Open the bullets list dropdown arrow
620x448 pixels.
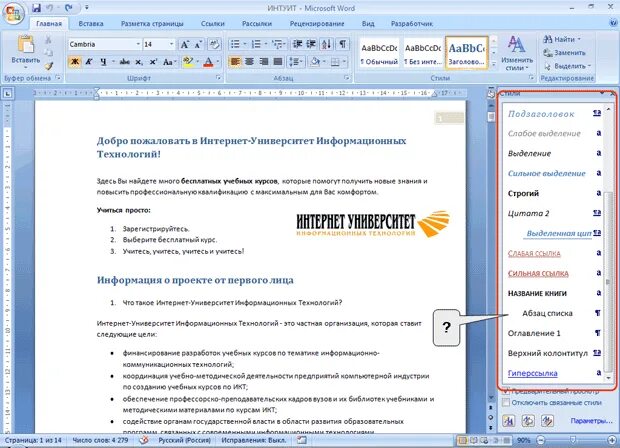point(245,44)
